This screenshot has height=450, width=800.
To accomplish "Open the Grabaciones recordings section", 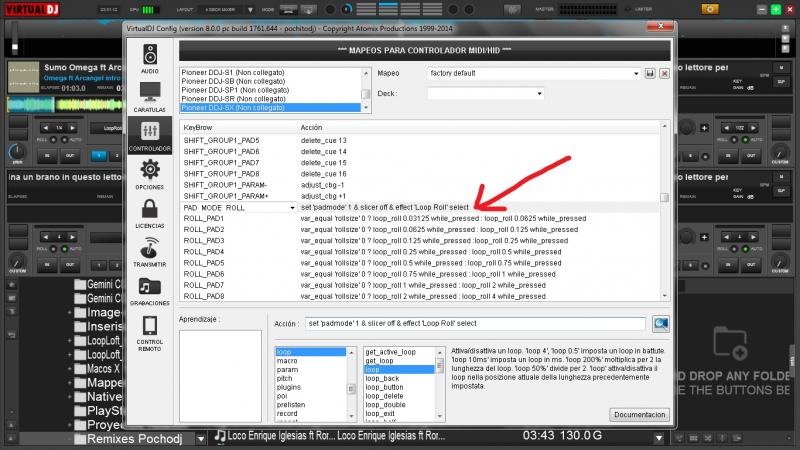I will (x=149, y=291).
